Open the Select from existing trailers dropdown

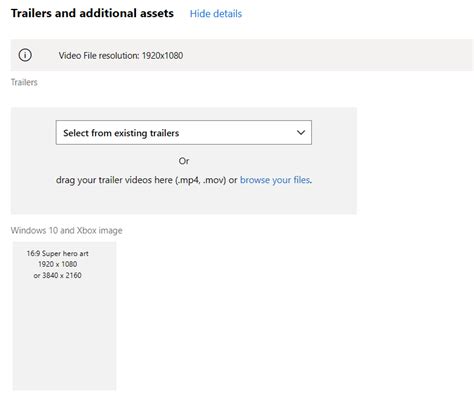coord(184,133)
